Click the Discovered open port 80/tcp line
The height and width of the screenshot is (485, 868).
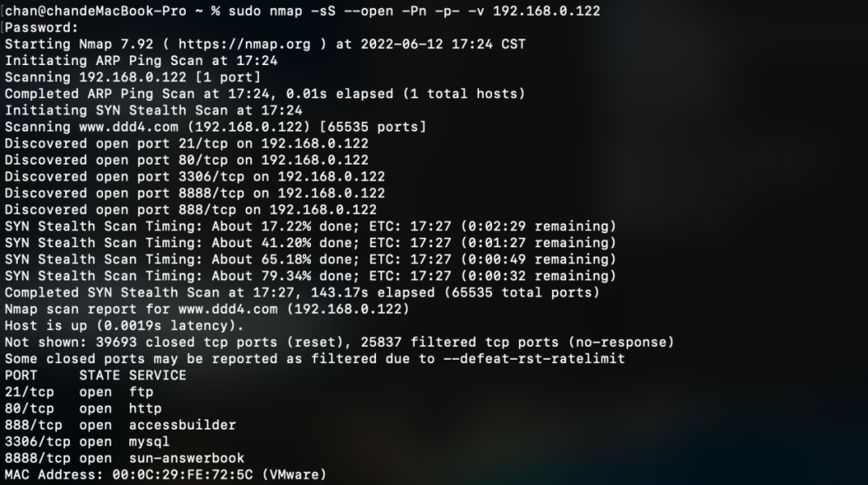(186, 161)
